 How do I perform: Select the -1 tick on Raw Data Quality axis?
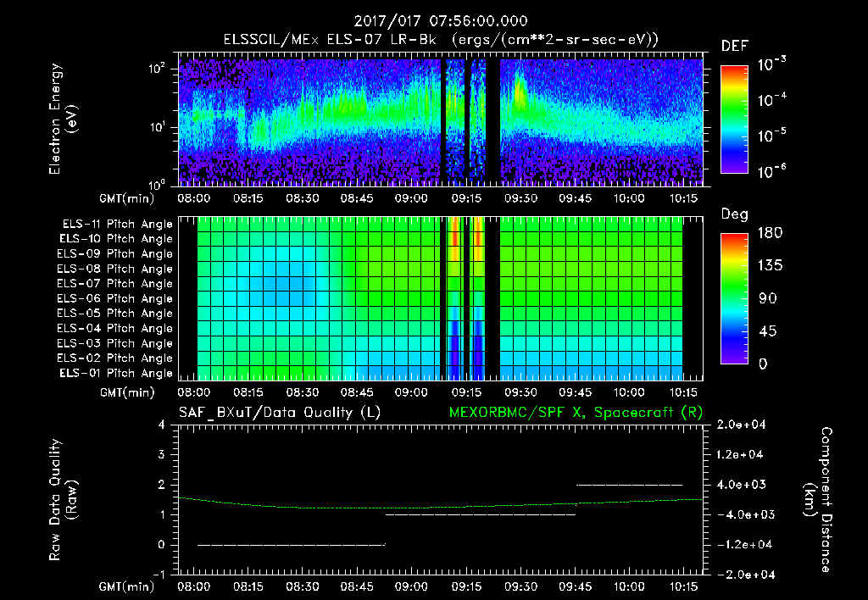[159, 574]
